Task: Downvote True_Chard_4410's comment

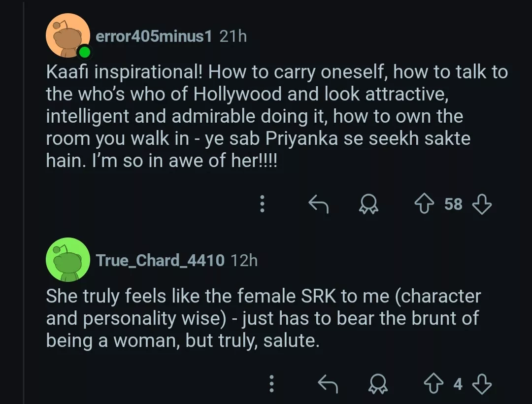Action: click(482, 384)
